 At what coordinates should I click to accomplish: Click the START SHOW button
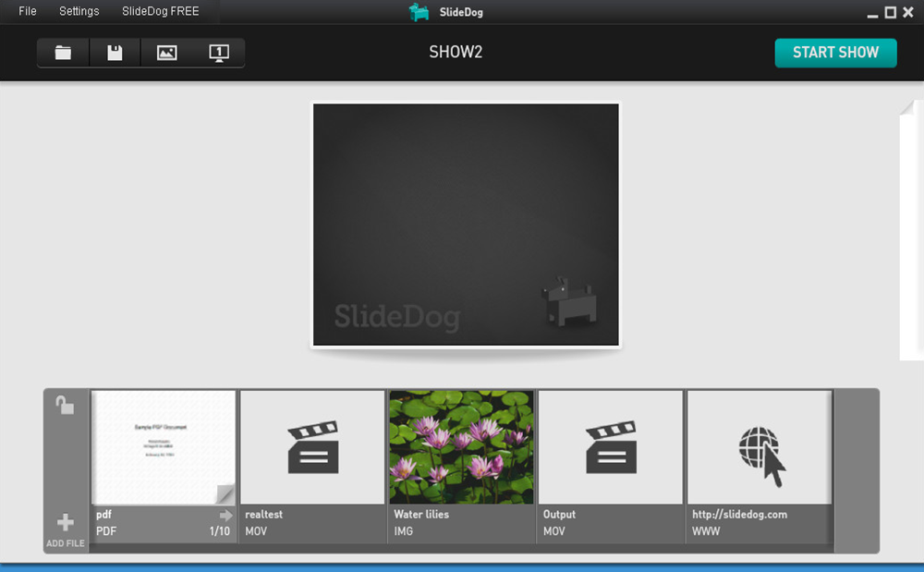point(835,53)
